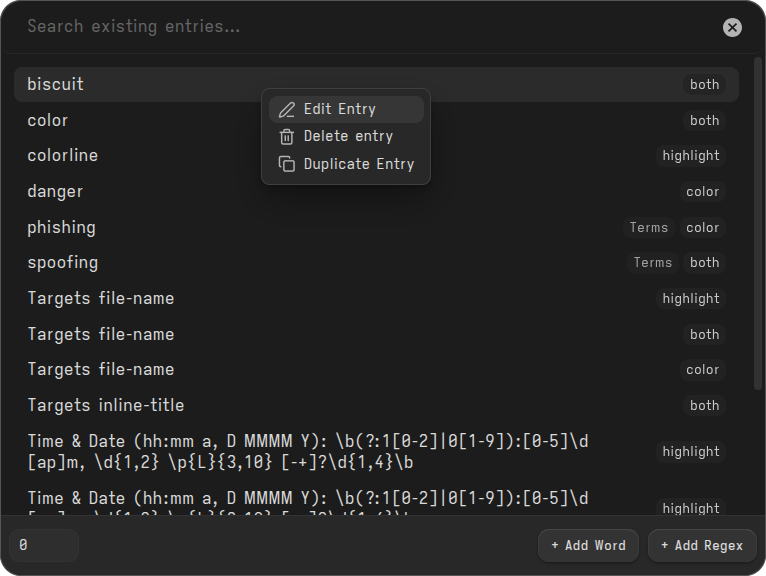Choose Delete entry from context menu
The height and width of the screenshot is (576, 766).
coord(346,136)
